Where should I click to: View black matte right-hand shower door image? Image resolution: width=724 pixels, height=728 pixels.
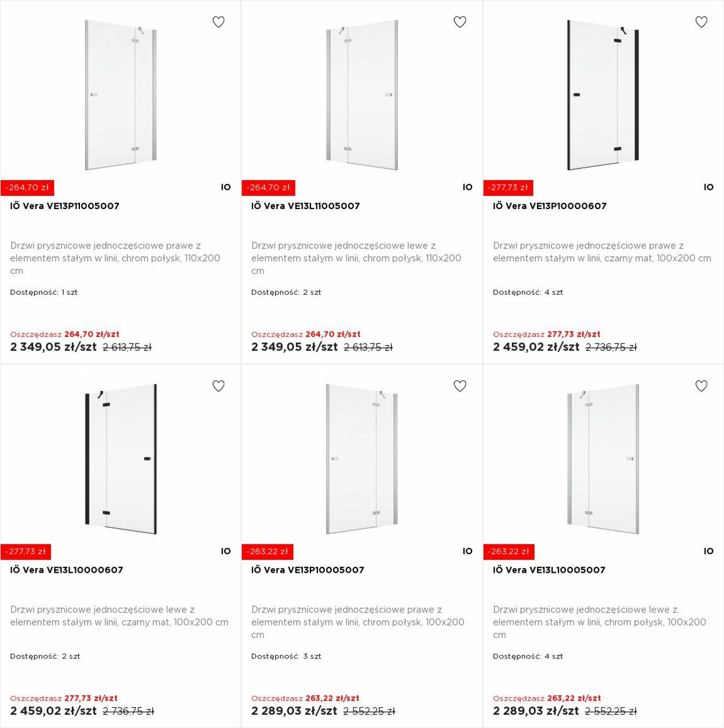(x=603, y=96)
